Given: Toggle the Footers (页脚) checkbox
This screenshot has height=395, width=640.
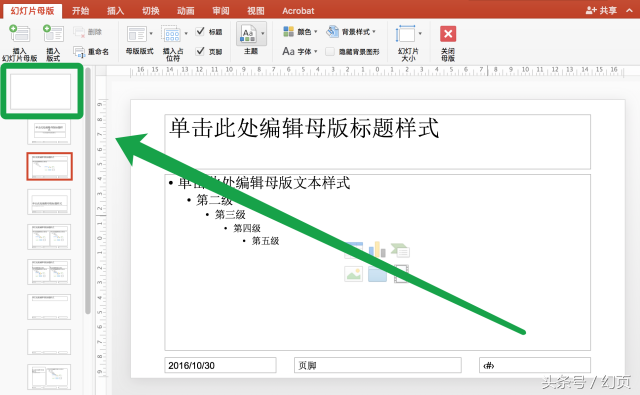Looking at the screenshot, I should point(200,51).
